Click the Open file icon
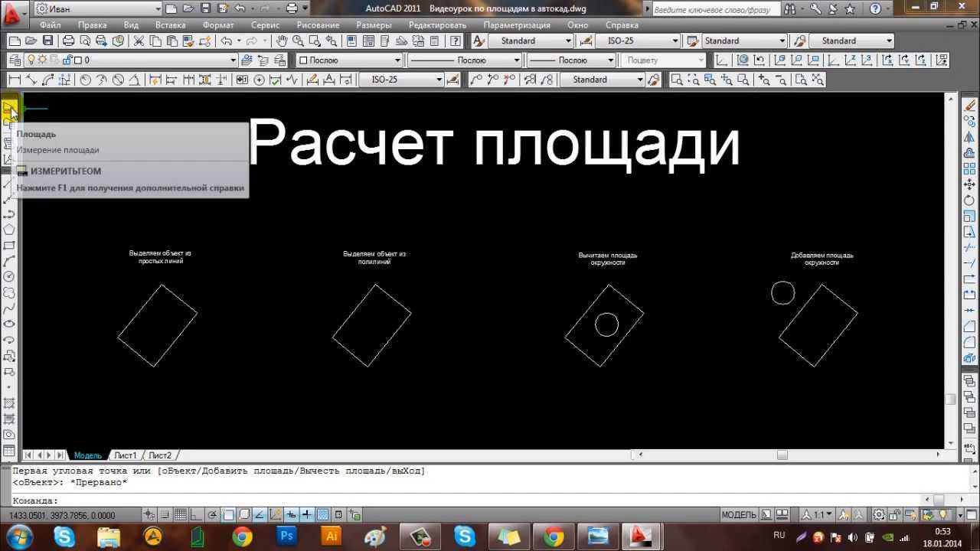Viewport: 980px width, 551px height. (31, 41)
